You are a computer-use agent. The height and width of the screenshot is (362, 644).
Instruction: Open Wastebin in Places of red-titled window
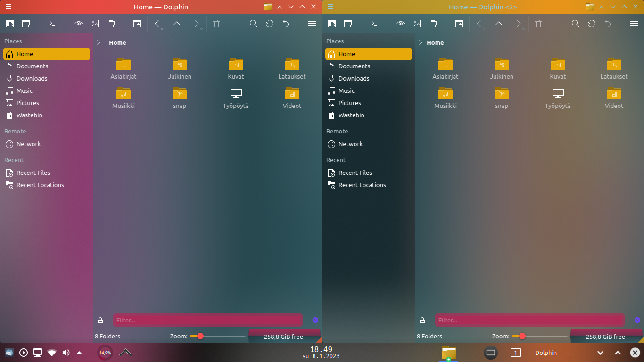click(47, 115)
